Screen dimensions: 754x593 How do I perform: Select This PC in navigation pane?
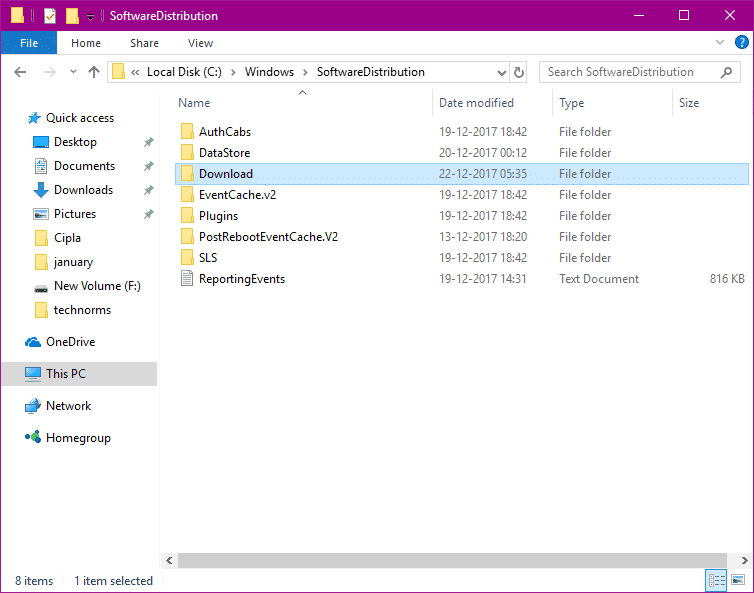pos(79,374)
